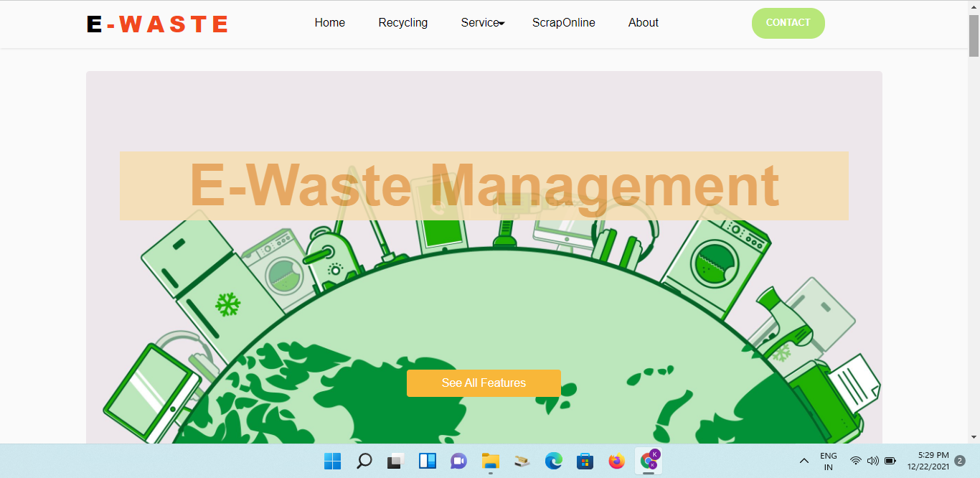Open the Wi-Fi status icon in system tray
Image resolution: width=980 pixels, height=478 pixels.
pos(854,461)
